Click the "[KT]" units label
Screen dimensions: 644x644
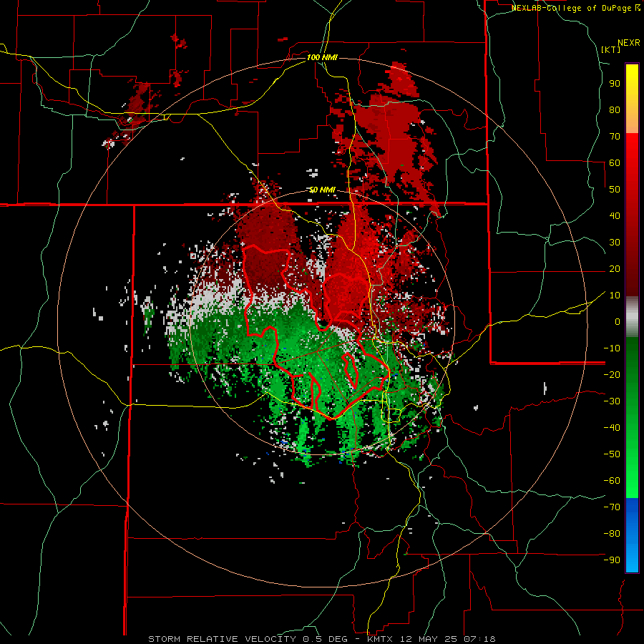[x=611, y=49]
